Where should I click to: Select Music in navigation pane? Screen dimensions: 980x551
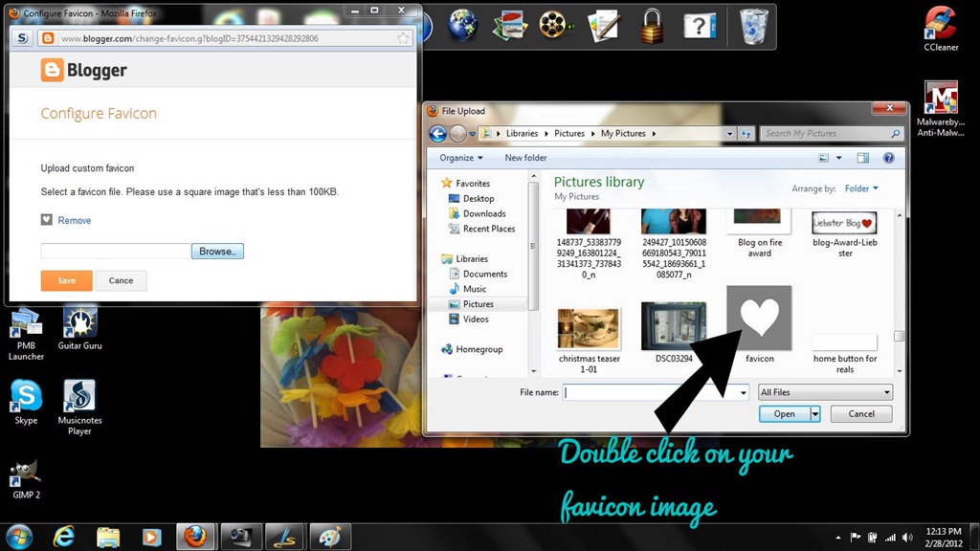(x=467, y=289)
